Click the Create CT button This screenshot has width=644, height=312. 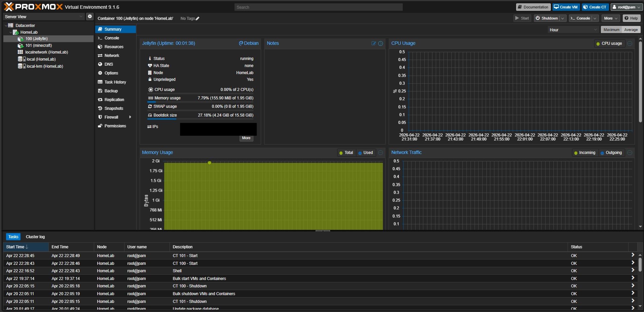pyautogui.click(x=594, y=7)
